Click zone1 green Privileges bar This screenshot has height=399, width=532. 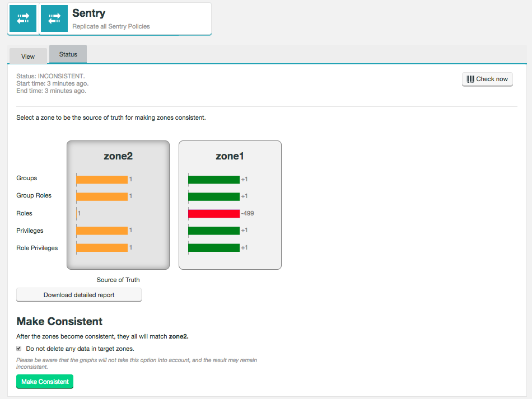(214, 231)
